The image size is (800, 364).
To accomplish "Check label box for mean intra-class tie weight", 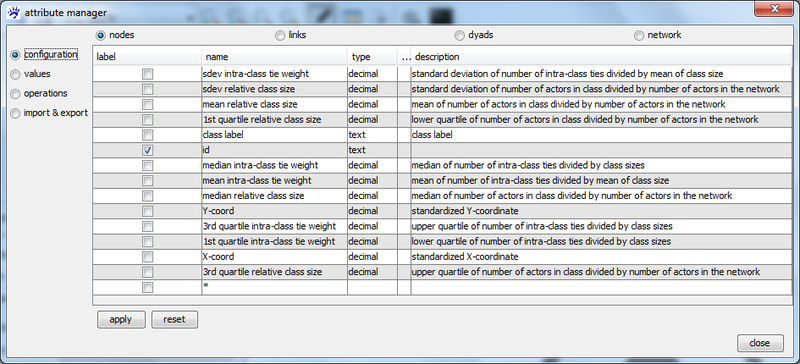I will coord(147,180).
